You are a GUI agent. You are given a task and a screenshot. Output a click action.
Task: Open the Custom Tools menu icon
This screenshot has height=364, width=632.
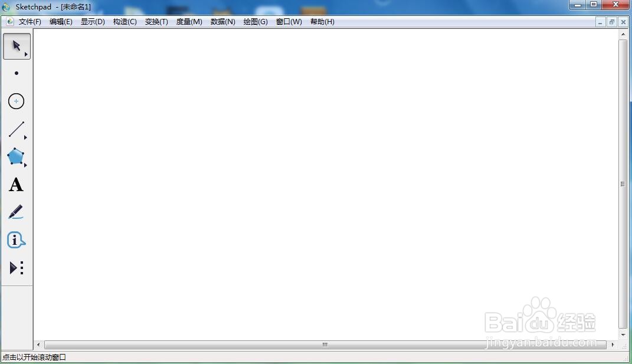tap(17, 268)
